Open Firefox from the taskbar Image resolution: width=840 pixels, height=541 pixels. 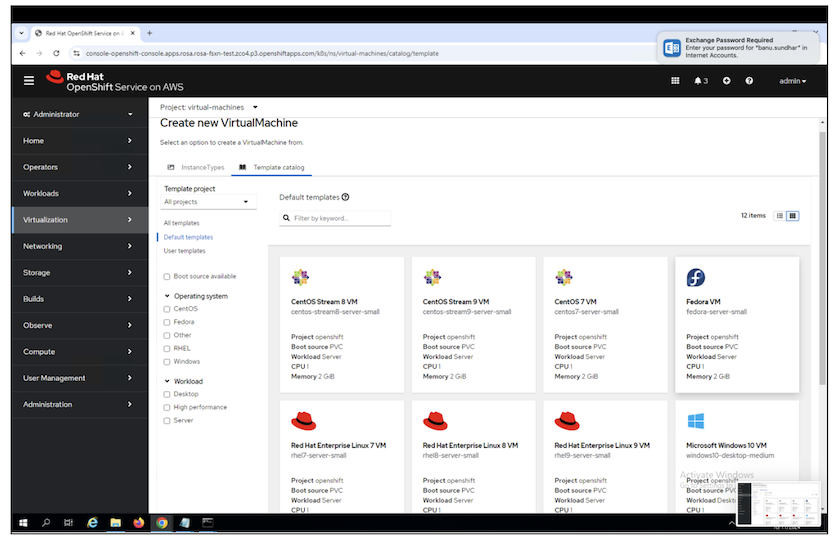coord(139,523)
